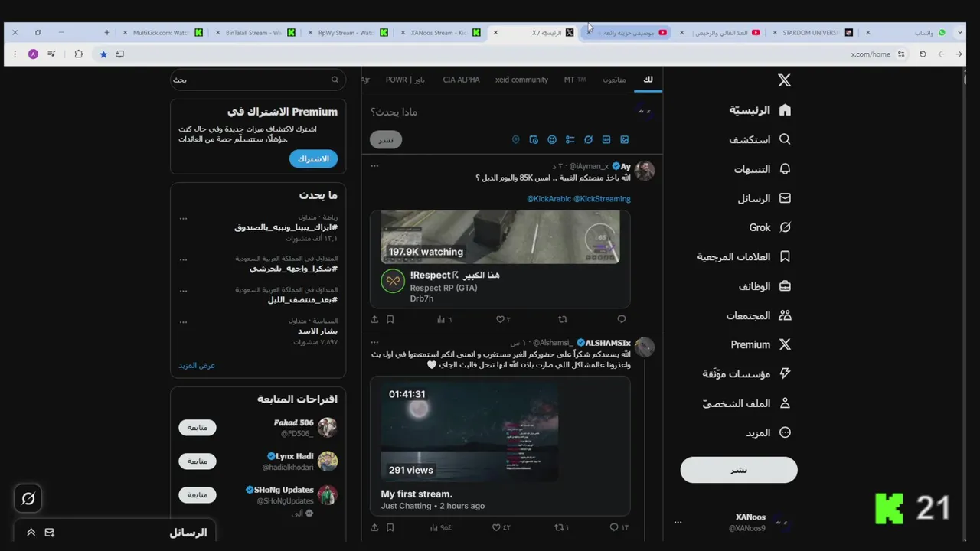
Task: Open account menu dots beside XANoos
Action: [678, 523]
